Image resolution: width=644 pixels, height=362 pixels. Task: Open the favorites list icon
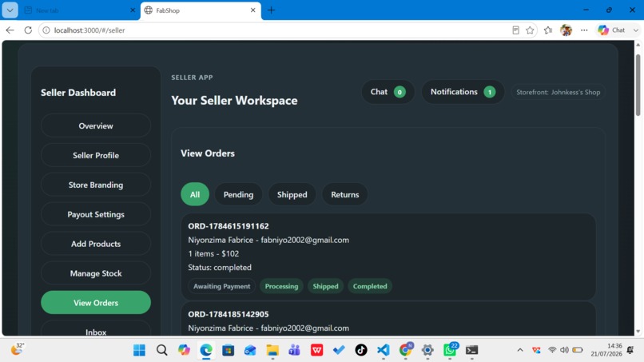pyautogui.click(x=548, y=30)
